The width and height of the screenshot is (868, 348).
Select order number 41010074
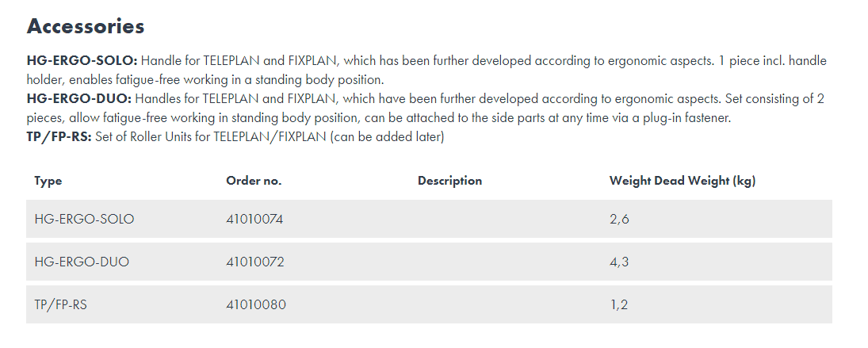click(254, 219)
